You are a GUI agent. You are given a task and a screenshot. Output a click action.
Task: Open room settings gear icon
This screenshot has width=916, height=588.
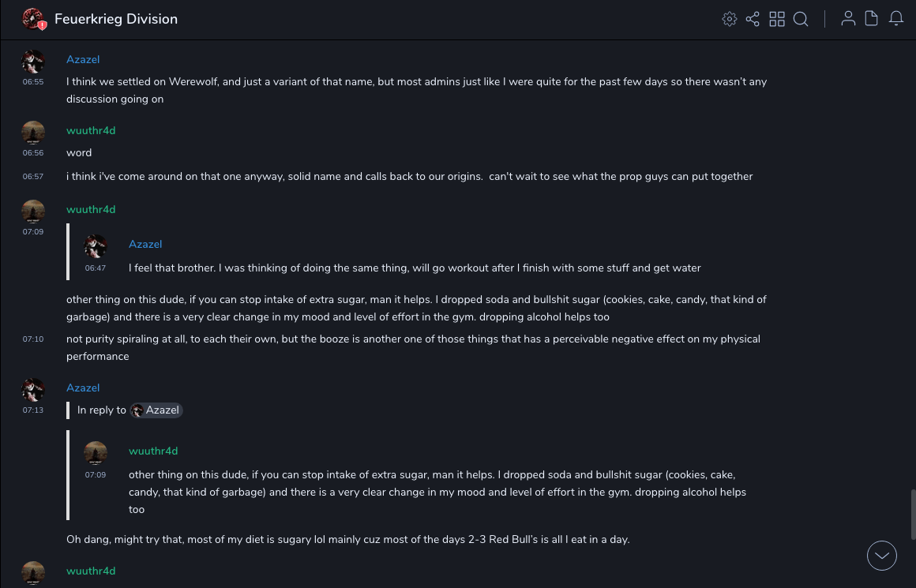click(x=730, y=19)
